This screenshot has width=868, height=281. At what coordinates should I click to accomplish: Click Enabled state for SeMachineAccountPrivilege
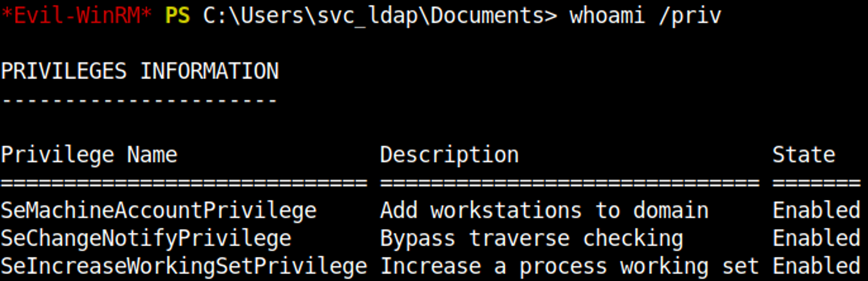(x=816, y=211)
